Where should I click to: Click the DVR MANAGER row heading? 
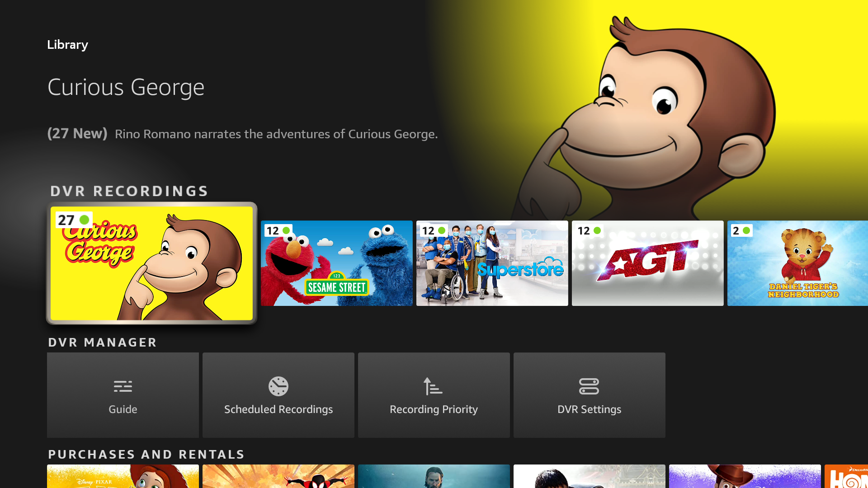[x=103, y=343]
